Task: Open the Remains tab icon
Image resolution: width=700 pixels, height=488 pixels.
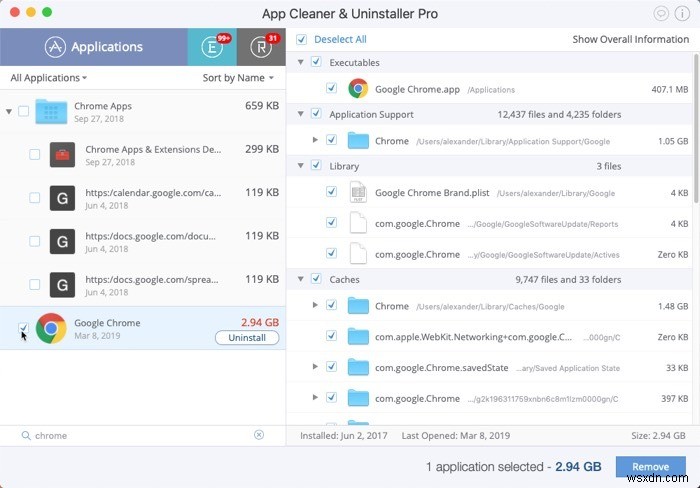Action: (261, 46)
